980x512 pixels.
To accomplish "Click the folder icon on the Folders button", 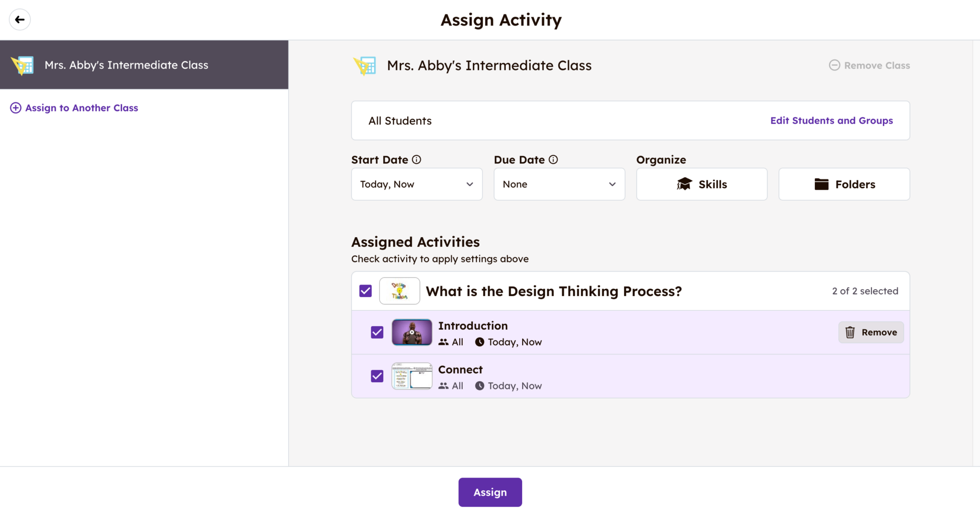I will pyautogui.click(x=822, y=183).
